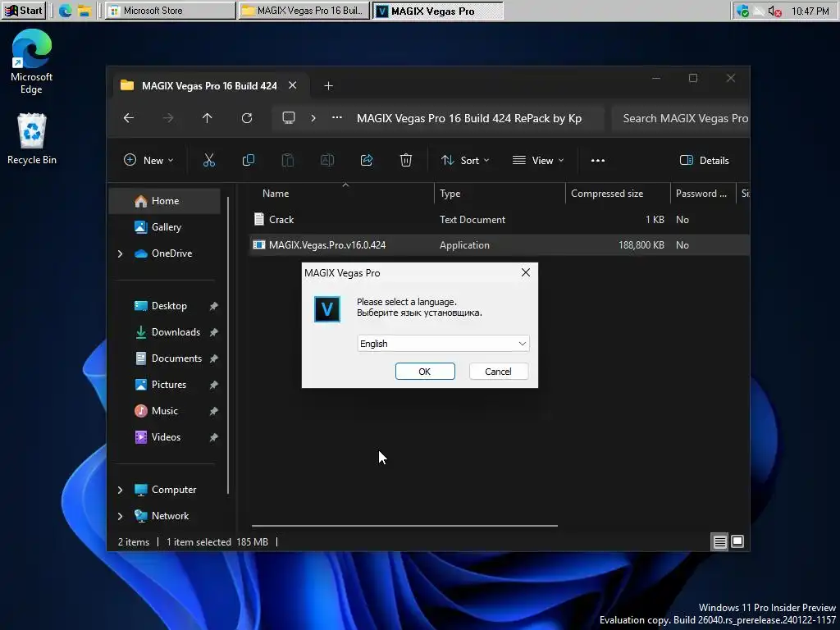
Task: Expand the OneDrive tree node
Action: 120,253
